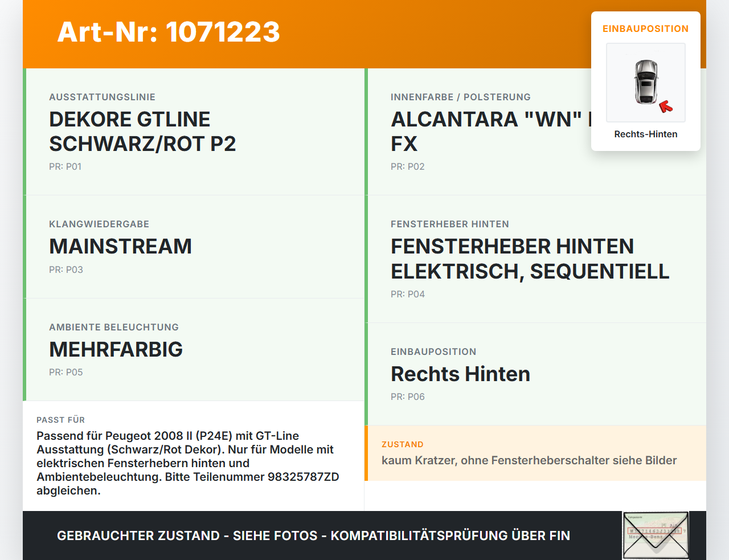Click the EINBAUPOSITION label above Rechts Hinten
The width and height of the screenshot is (729, 560).
(433, 351)
